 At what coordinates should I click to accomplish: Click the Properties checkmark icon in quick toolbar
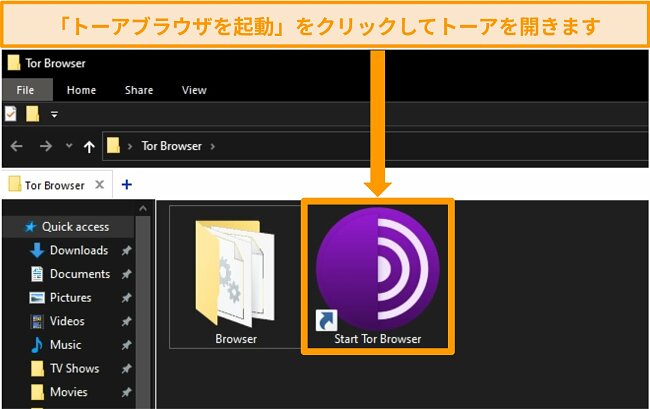point(11,114)
